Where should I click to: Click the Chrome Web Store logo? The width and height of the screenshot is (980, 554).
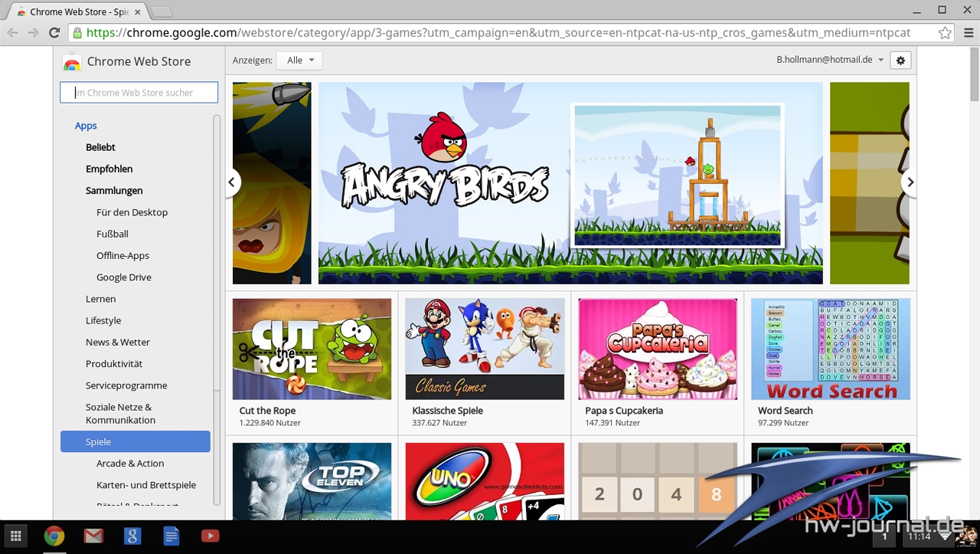pos(72,61)
